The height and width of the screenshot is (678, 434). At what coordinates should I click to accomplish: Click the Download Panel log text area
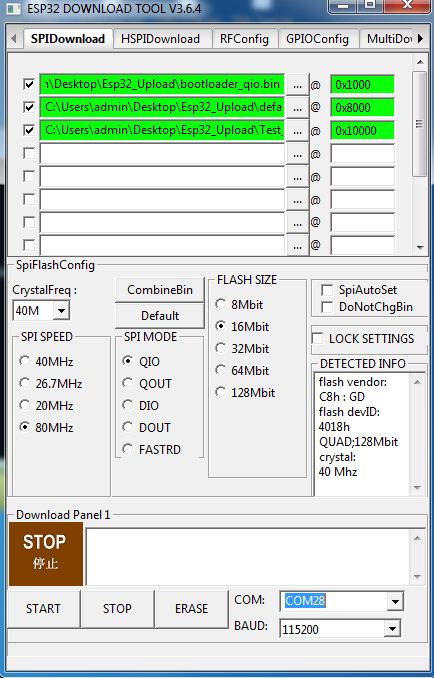click(x=247, y=557)
